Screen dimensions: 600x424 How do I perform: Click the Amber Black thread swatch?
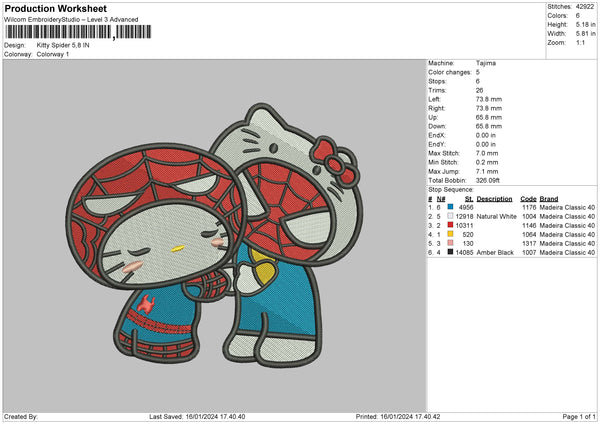pos(450,252)
